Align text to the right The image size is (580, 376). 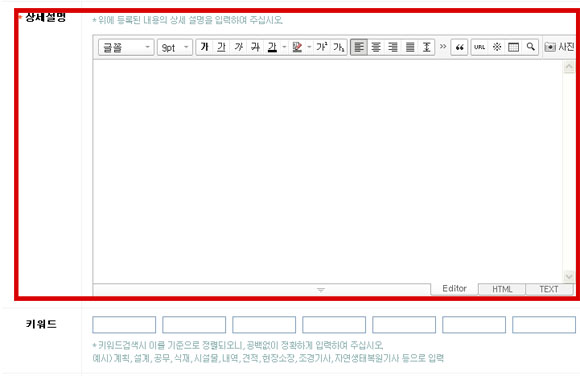point(393,47)
